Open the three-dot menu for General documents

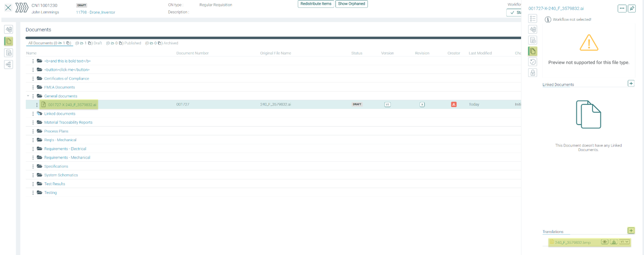(x=33, y=96)
